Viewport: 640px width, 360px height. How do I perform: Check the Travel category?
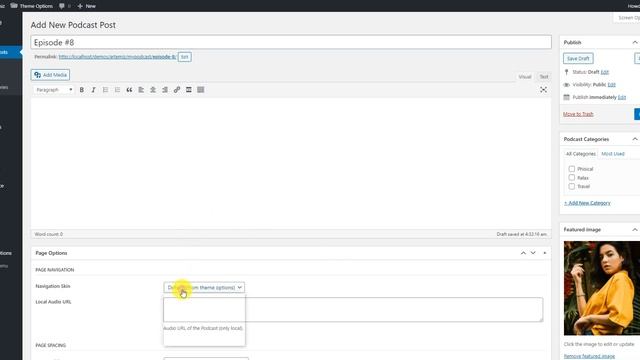[571, 186]
